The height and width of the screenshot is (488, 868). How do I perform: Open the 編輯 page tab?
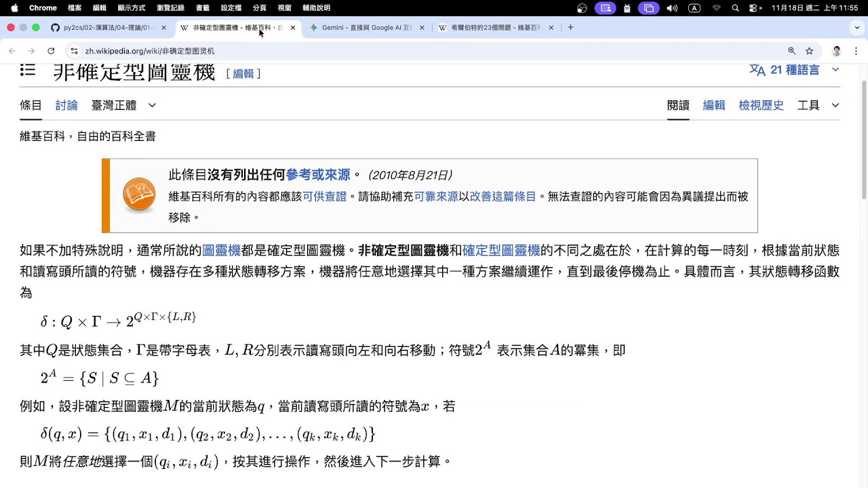coord(714,105)
